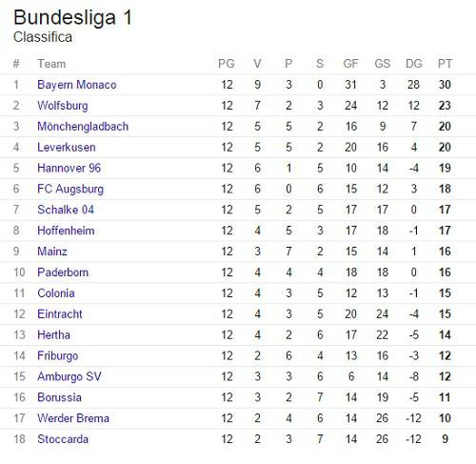The height and width of the screenshot is (464, 476).
Task: Click the GF column header
Action: [350, 64]
